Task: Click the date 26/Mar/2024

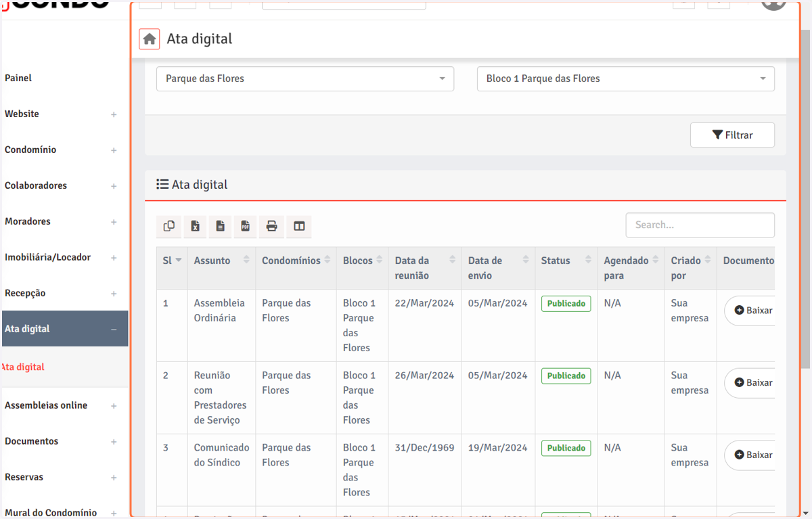Action: tap(425, 376)
